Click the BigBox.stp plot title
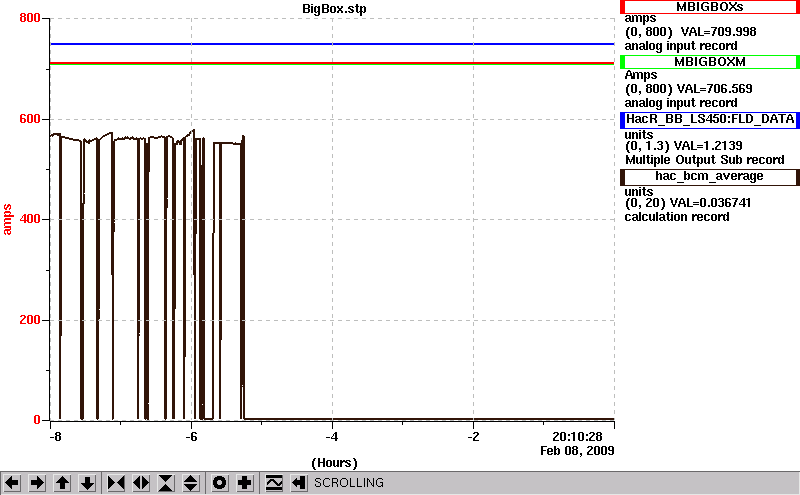Image resolution: width=800 pixels, height=495 pixels. 334,9
